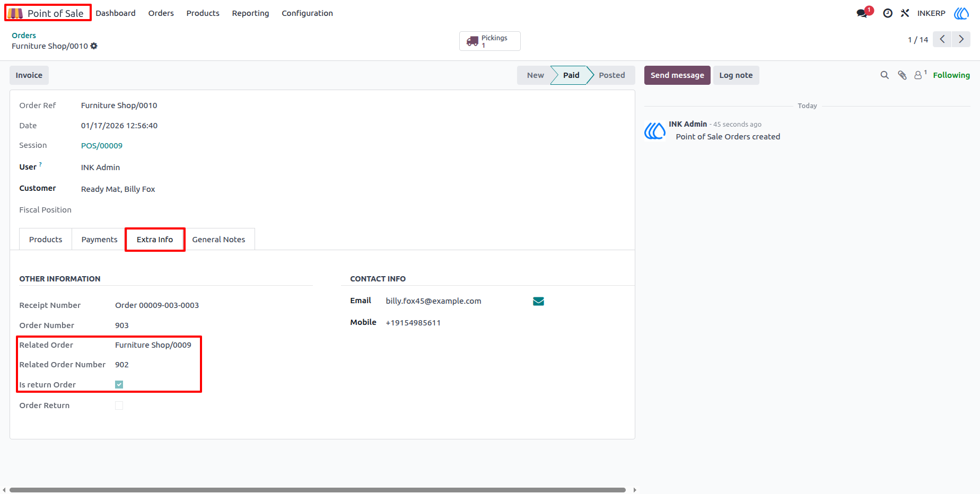The height and width of the screenshot is (494, 980).
Task: Open the Products menu
Action: click(x=203, y=13)
